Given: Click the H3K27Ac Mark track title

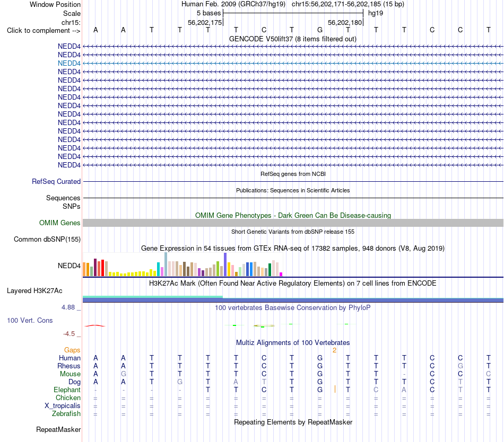Looking at the screenshot, I should [293, 284].
